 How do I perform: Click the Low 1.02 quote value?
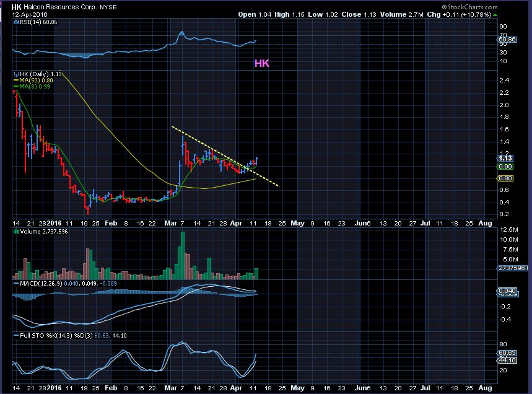[323, 15]
